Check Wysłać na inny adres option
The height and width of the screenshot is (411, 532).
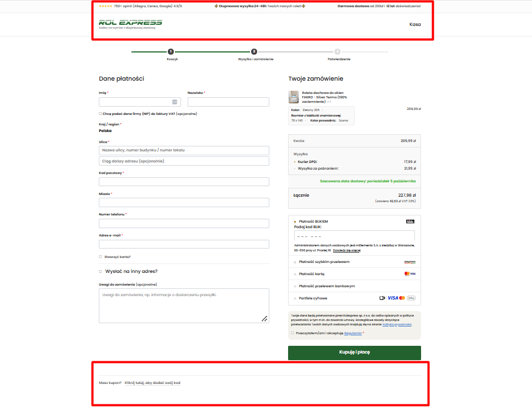point(100,271)
